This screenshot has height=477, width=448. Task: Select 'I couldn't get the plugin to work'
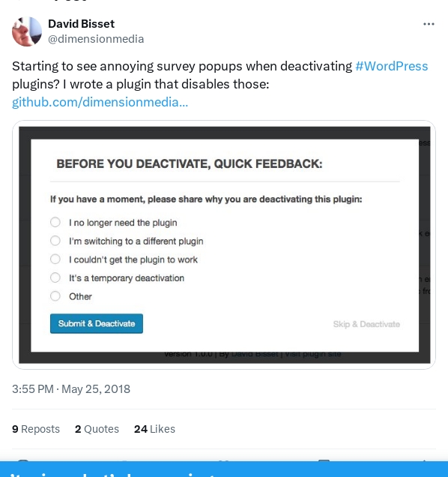tap(55, 259)
